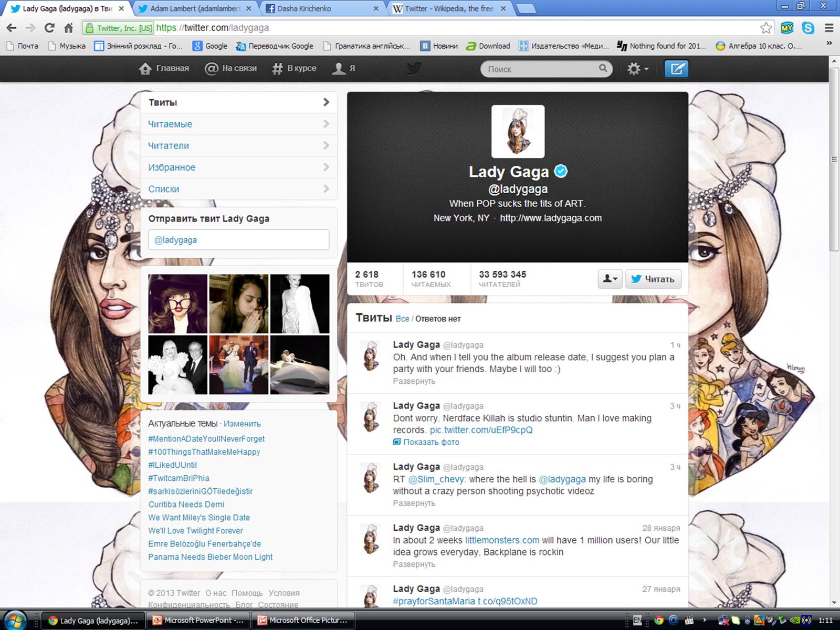
Task: Click the Skype extension icon
Action: [x=808, y=28]
